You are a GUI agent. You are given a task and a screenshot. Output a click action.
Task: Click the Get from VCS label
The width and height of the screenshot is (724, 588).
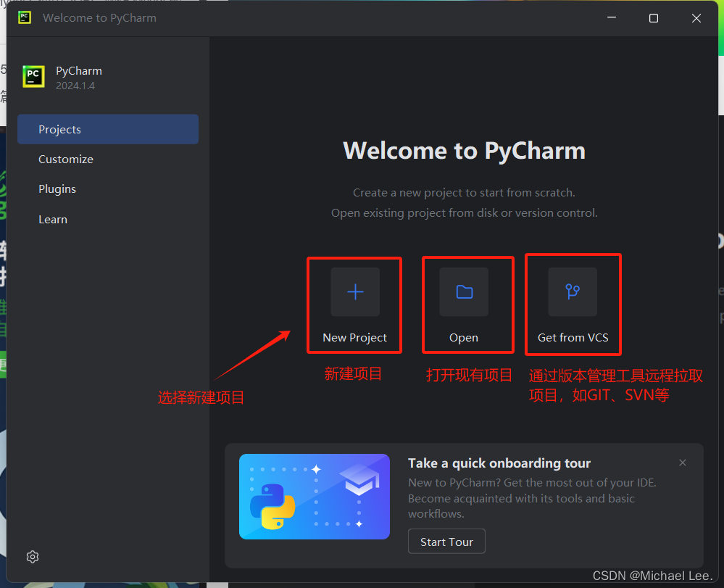pos(573,338)
